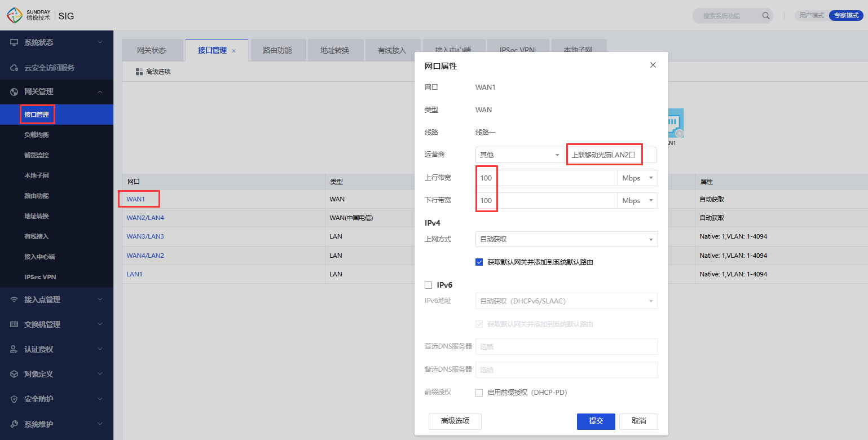
Task: Click the 对象定义 cube icon
Action: pyautogui.click(x=14, y=375)
